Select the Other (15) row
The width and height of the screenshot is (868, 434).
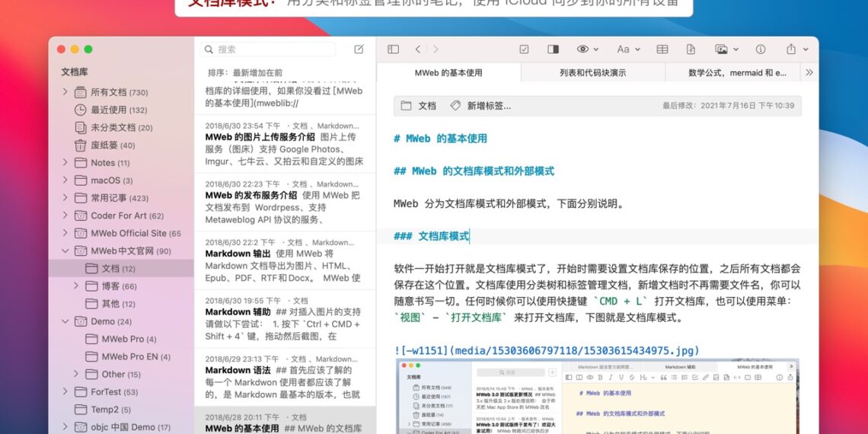(x=121, y=374)
